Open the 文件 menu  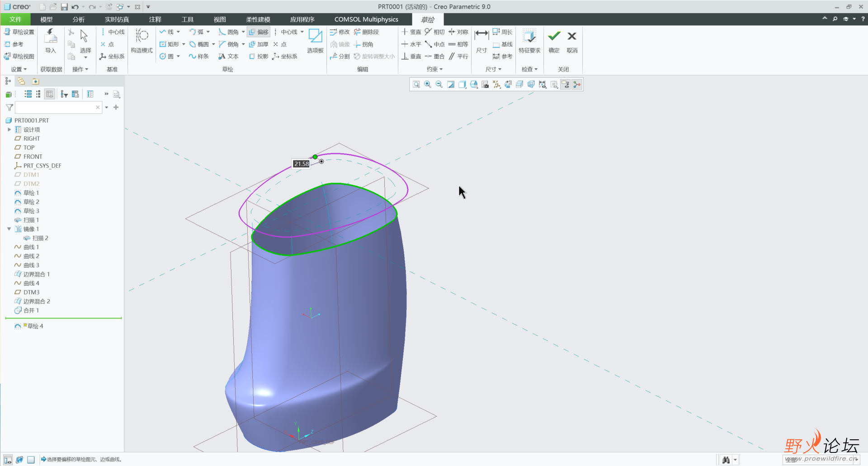[15, 19]
